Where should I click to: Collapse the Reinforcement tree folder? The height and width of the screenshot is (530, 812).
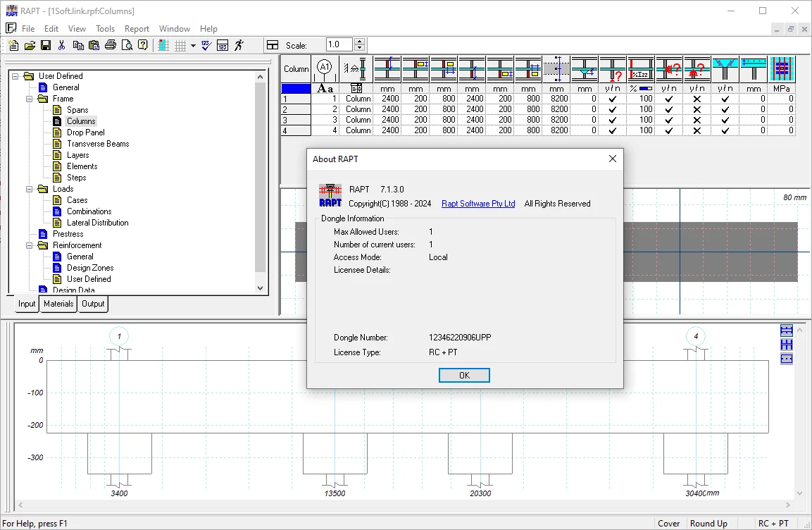pyautogui.click(x=30, y=245)
